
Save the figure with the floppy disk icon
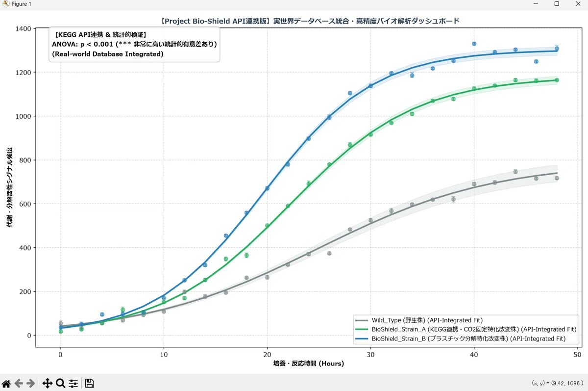[90, 384]
